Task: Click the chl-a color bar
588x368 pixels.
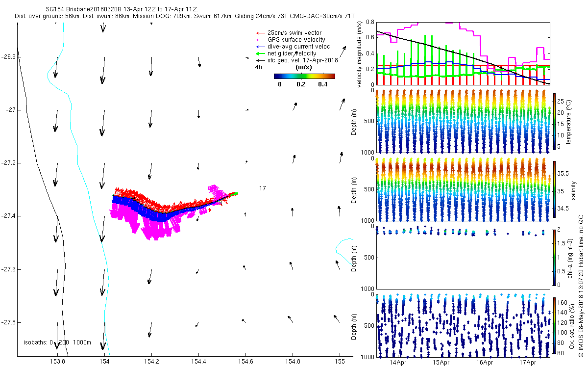Action: [x=554, y=257]
